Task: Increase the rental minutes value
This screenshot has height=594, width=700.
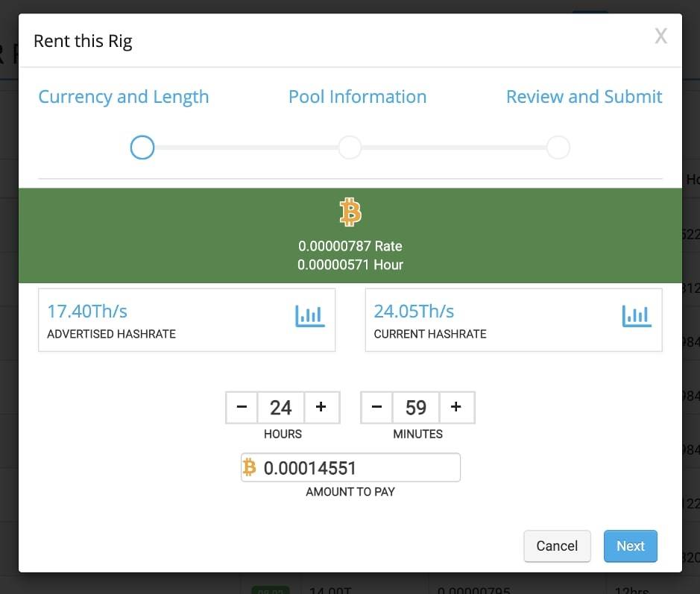Action: point(456,407)
